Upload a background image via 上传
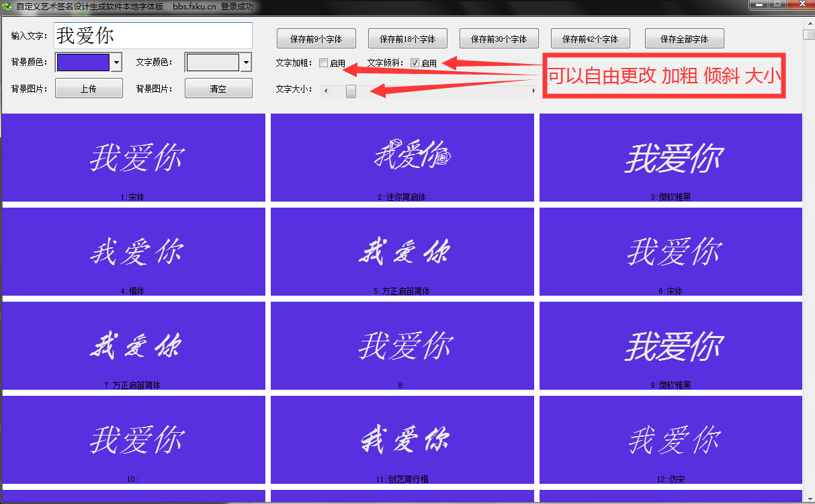815x504 pixels. tap(89, 88)
